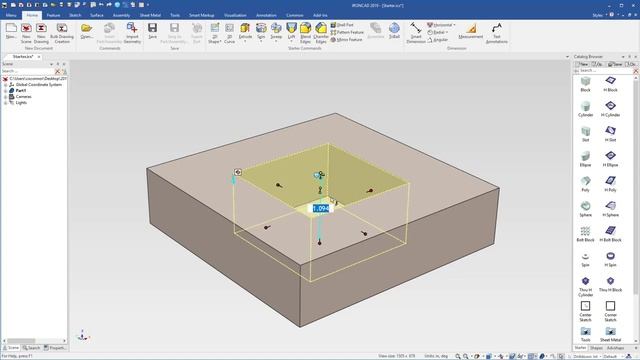Click the Catalog Browser search field
This screenshot has height=360, width=640.
605,71
